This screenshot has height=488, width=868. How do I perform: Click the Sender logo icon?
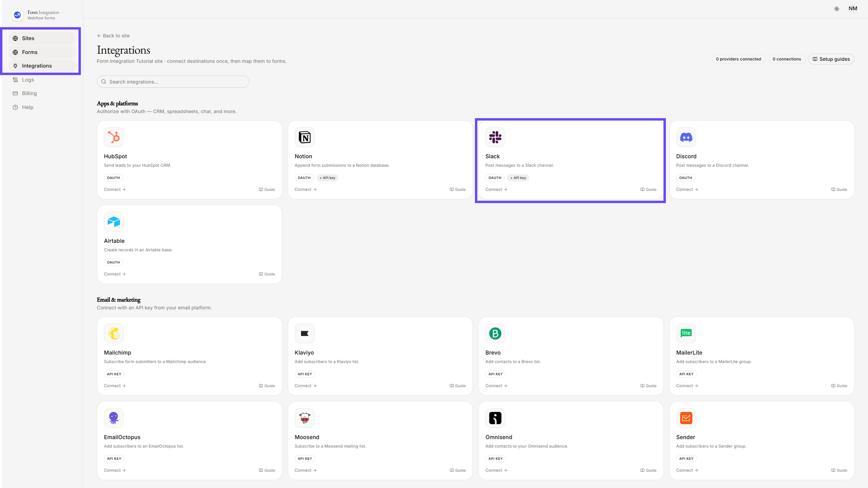pyautogui.click(x=686, y=418)
